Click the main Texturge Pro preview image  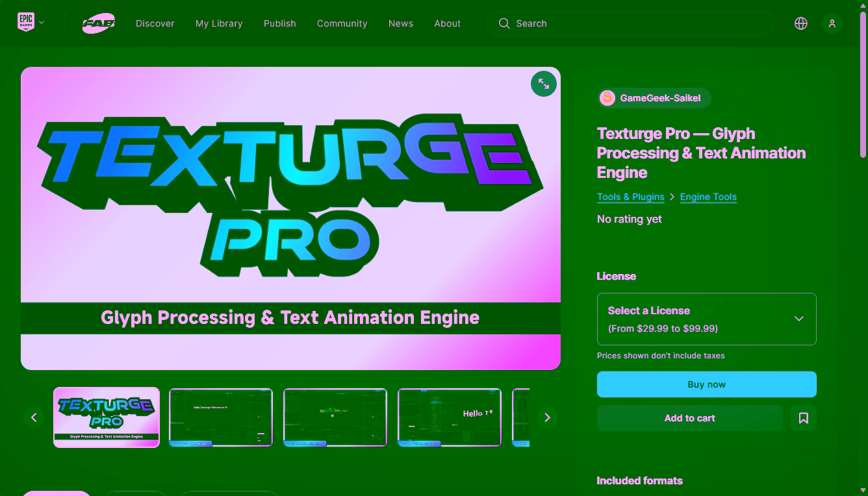290,218
